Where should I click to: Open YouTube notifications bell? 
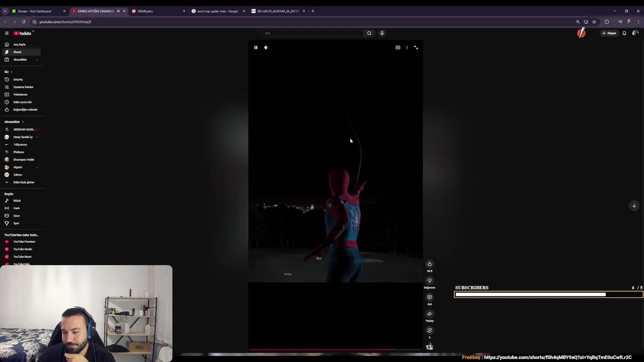click(x=624, y=33)
